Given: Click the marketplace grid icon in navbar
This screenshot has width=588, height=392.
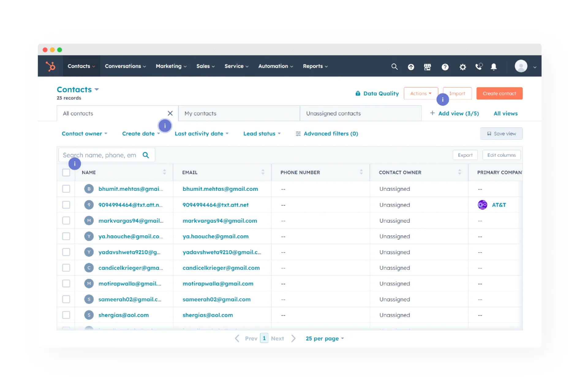Looking at the screenshot, I should tap(427, 66).
